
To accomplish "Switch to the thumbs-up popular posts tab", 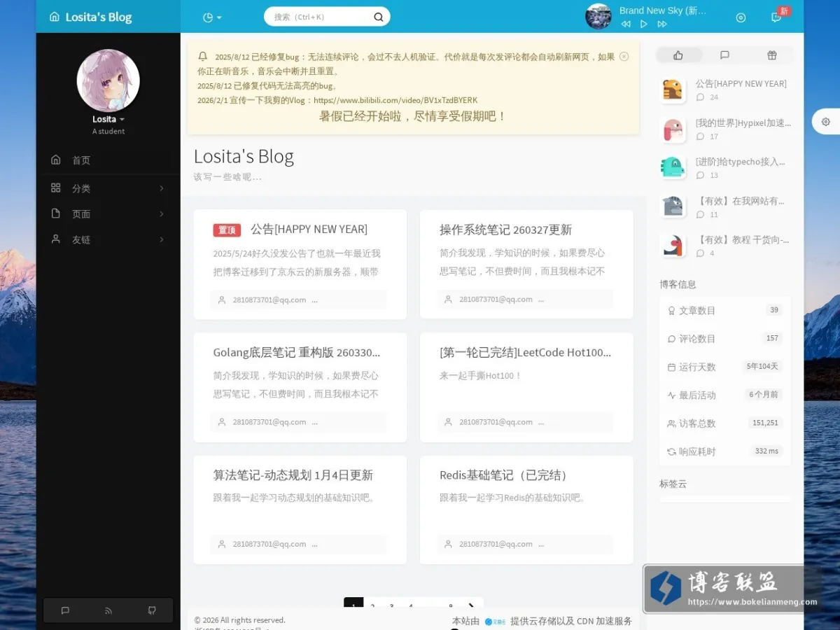I will point(678,55).
